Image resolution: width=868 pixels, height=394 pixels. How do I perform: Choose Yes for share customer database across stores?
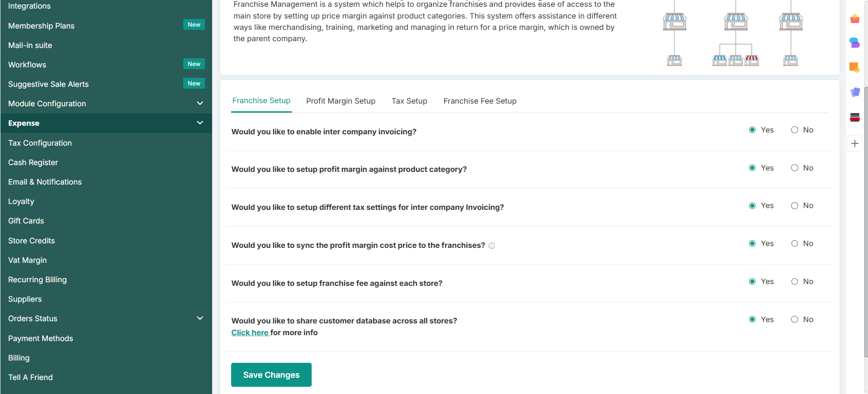(752, 319)
